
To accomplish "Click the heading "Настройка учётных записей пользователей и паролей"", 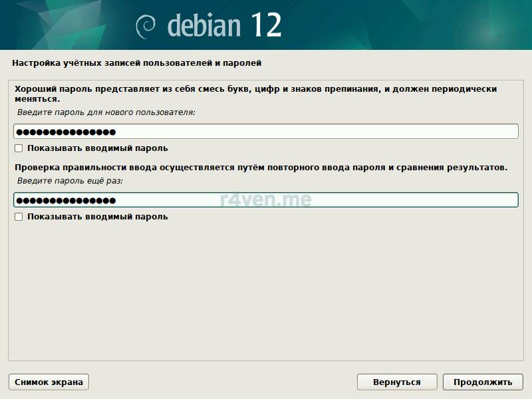I will (x=137, y=63).
